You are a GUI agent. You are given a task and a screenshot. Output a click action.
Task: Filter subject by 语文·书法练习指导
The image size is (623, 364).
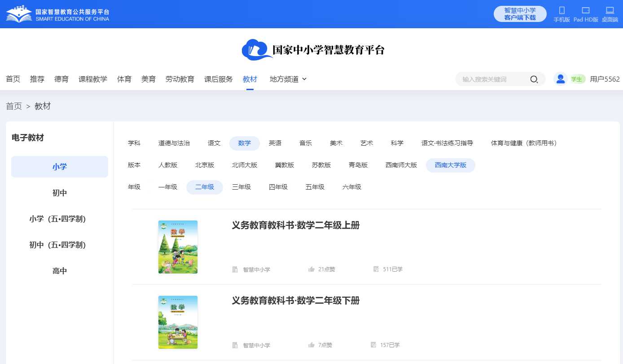(x=447, y=143)
